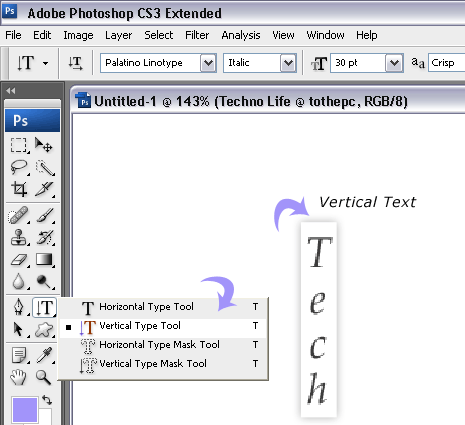This screenshot has width=465, height=425.
Task: Select the Pen tool
Action: click(x=19, y=307)
